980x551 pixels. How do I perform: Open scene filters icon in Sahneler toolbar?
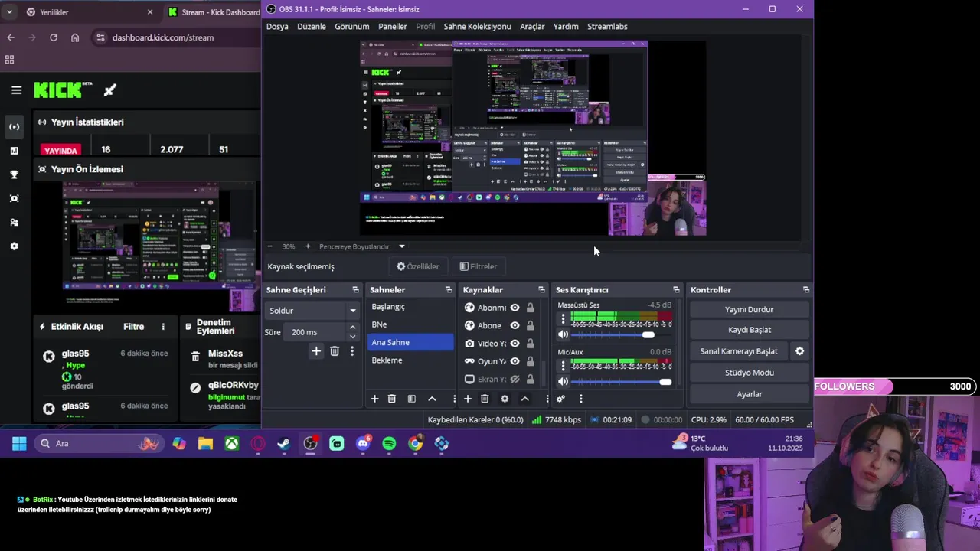click(412, 399)
